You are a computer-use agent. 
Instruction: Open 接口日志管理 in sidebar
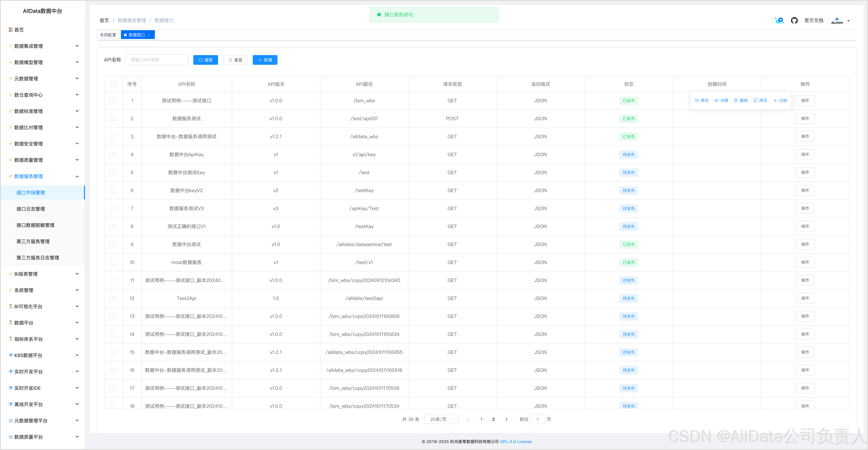coord(31,209)
